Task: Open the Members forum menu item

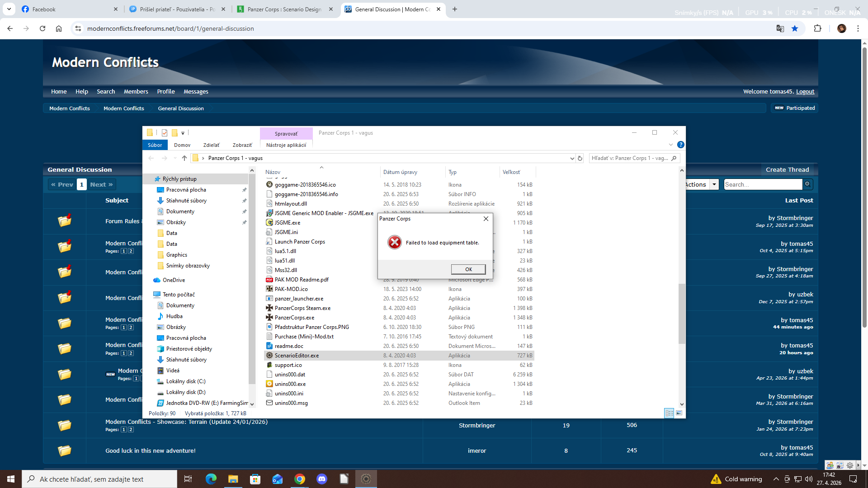Action: click(x=136, y=91)
